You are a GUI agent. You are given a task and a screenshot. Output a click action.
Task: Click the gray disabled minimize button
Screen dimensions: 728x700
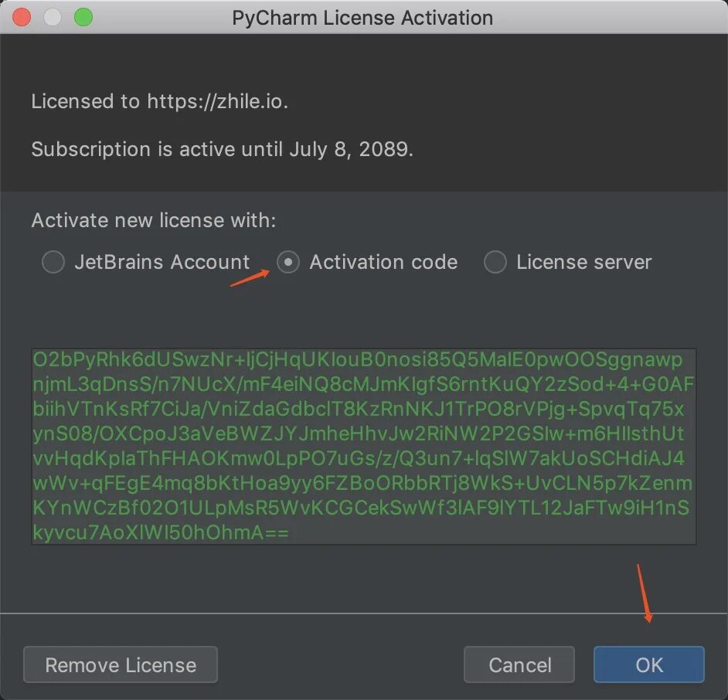coord(53,17)
